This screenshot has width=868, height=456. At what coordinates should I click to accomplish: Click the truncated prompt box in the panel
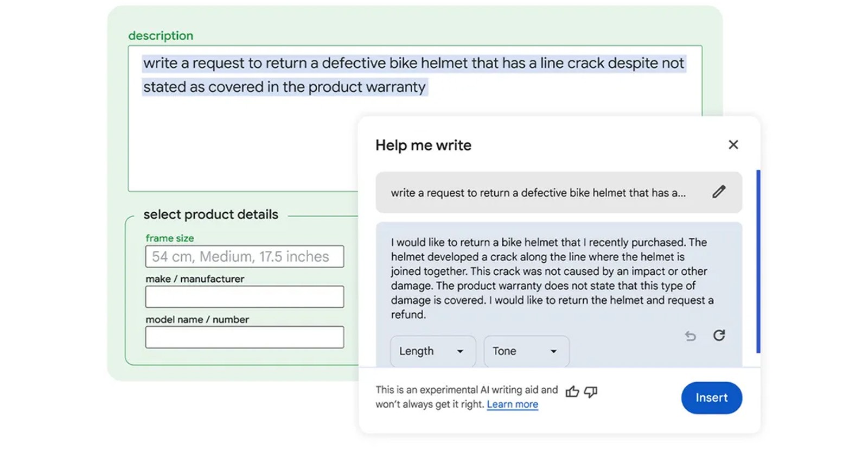[537, 193]
